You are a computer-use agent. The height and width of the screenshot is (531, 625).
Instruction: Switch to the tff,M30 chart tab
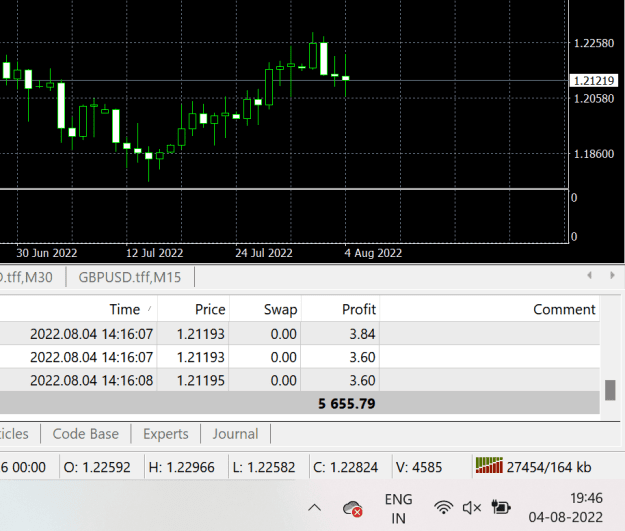click(x=26, y=277)
